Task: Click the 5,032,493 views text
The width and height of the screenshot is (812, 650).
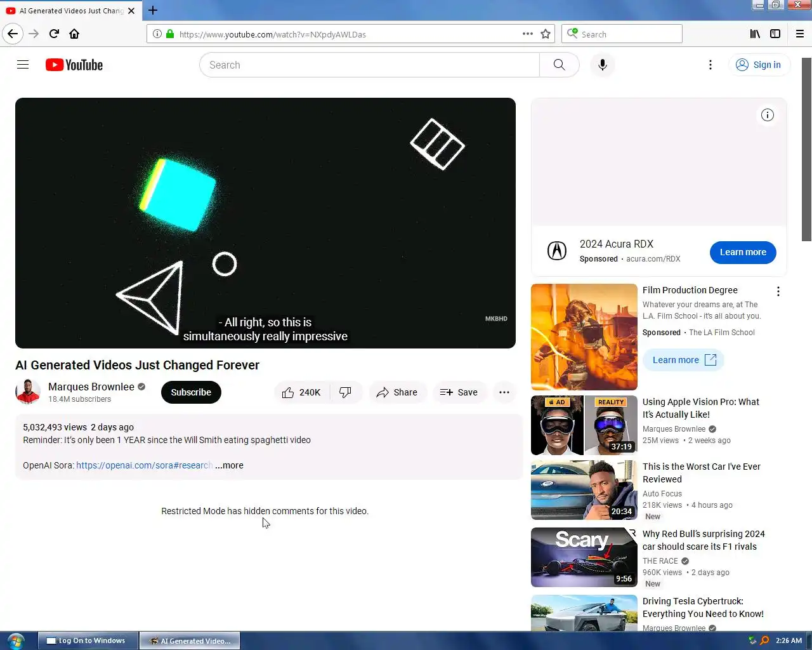Action: [55, 427]
